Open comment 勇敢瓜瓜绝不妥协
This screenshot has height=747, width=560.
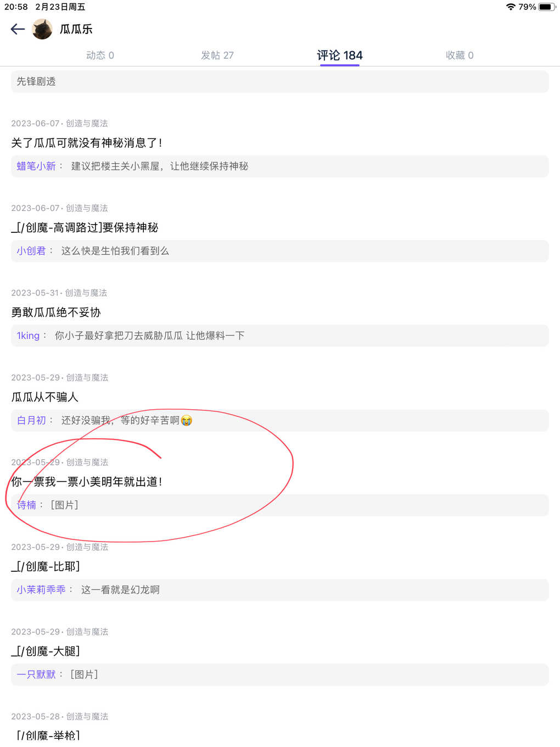point(56,312)
